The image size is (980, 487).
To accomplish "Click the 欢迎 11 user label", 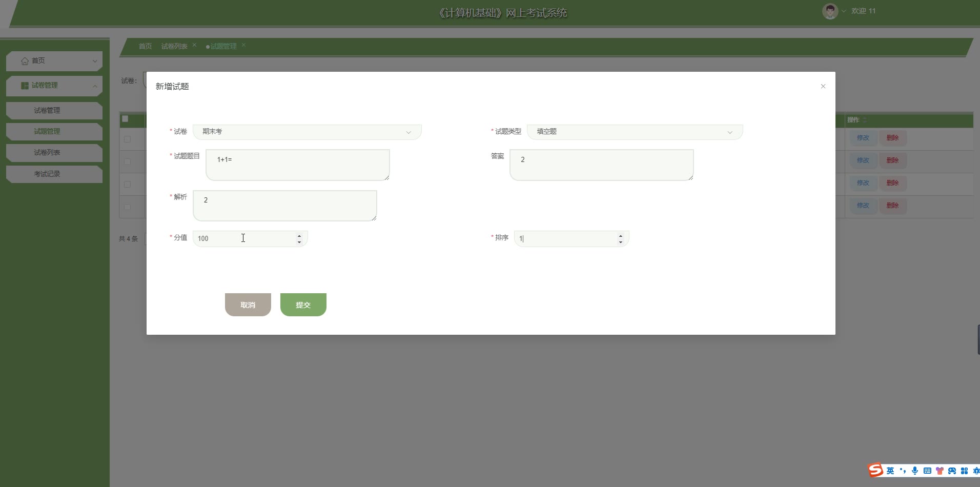I will pos(864,11).
